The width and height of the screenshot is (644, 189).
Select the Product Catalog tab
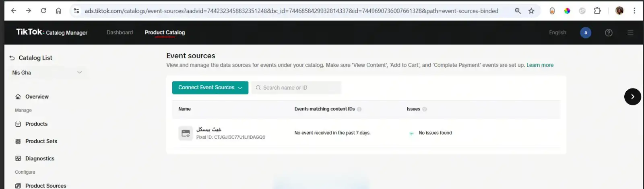[165, 33]
